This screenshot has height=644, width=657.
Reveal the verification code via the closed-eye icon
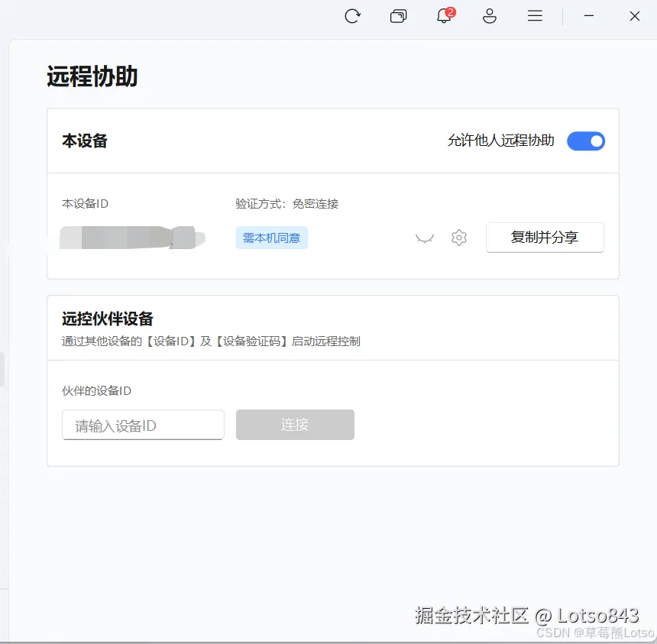pyautogui.click(x=425, y=238)
